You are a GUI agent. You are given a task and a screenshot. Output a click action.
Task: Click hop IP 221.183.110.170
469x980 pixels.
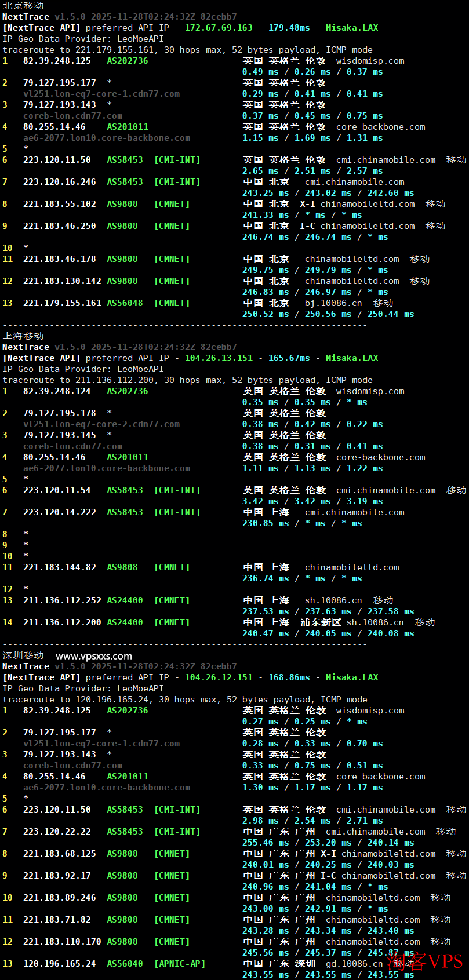tap(62, 942)
